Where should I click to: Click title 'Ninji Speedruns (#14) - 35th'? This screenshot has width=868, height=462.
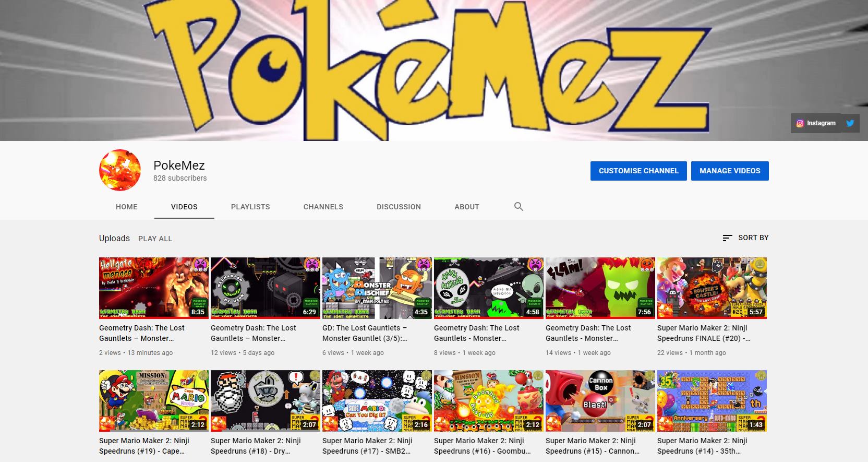point(703,446)
